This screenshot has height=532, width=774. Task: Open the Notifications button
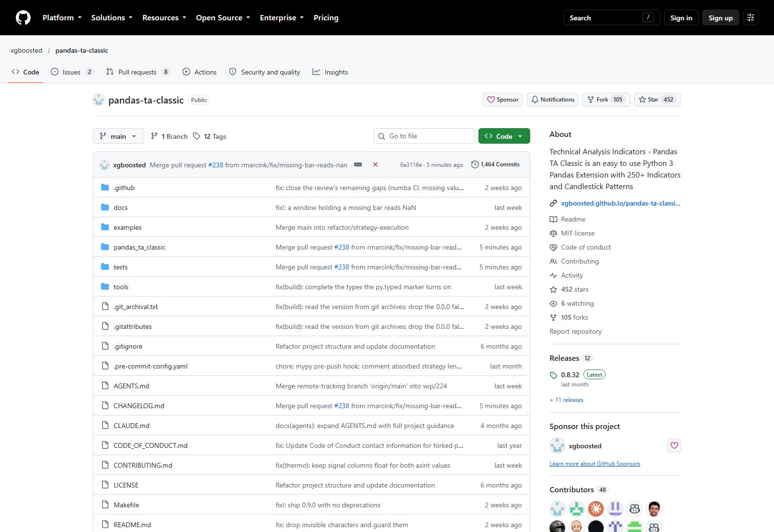[x=552, y=100]
